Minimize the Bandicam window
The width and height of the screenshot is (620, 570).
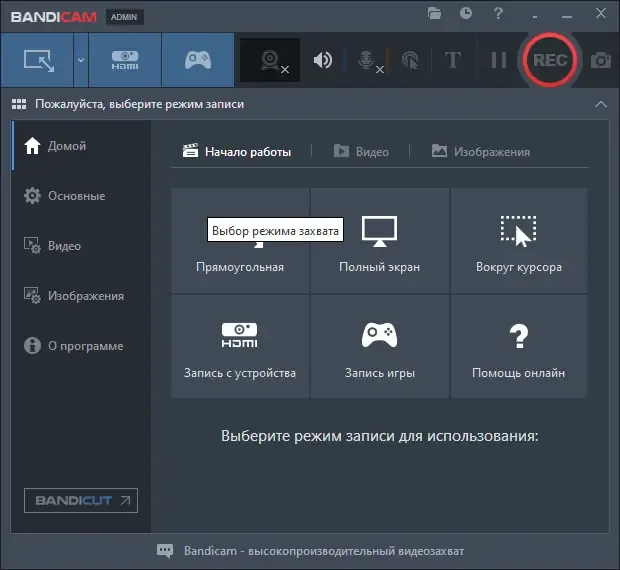pyautogui.click(x=567, y=17)
